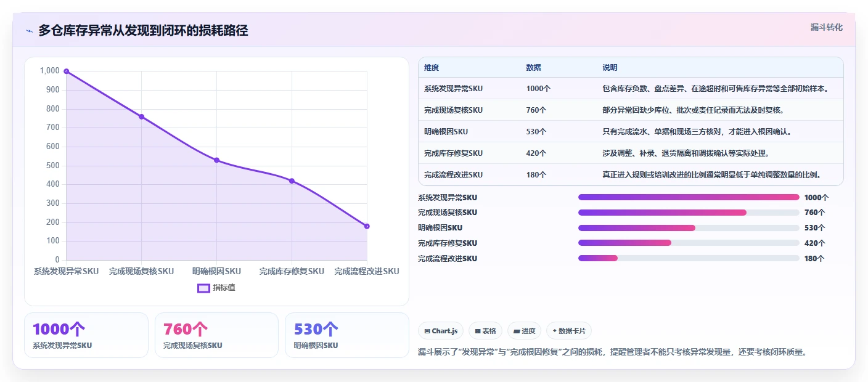Click the description starting 只有完成流水
The width and height of the screenshot is (868, 382).
pos(697,132)
